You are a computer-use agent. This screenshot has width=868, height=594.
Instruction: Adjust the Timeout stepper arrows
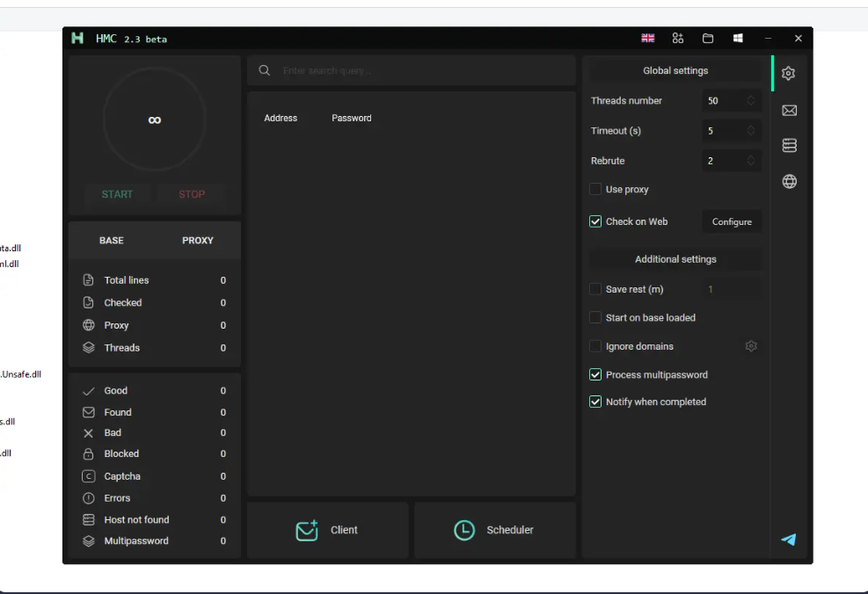(x=751, y=131)
